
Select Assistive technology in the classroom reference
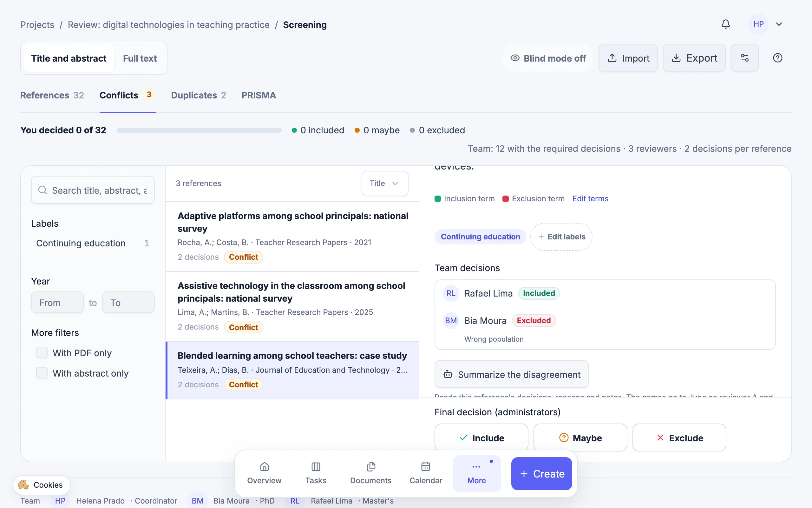pyautogui.click(x=292, y=306)
